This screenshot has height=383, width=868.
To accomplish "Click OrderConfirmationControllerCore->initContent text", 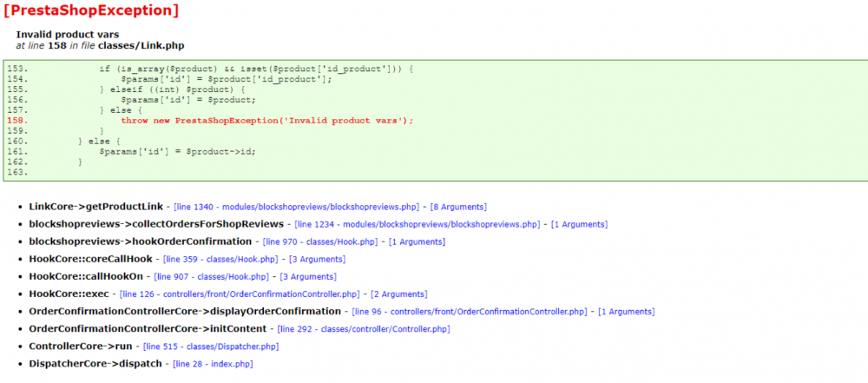I will (x=148, y=329).
